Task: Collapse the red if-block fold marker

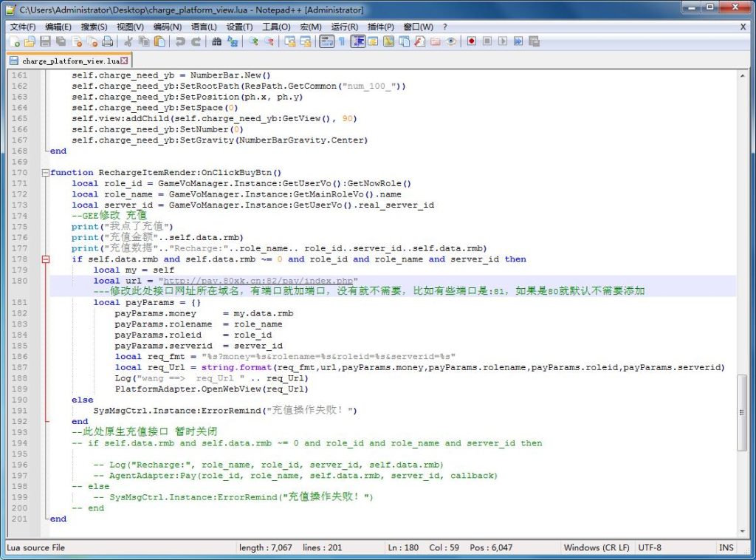Action: [x=46, y=259]
